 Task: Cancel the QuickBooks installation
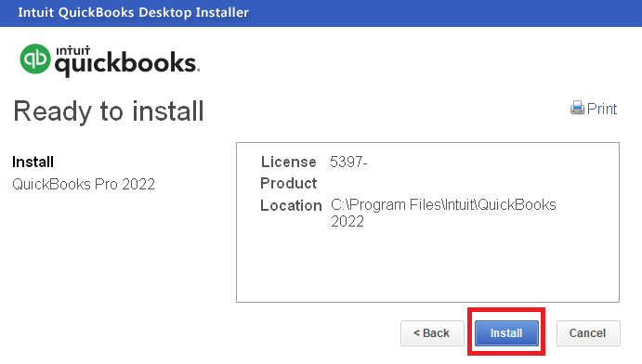point(588,333)
